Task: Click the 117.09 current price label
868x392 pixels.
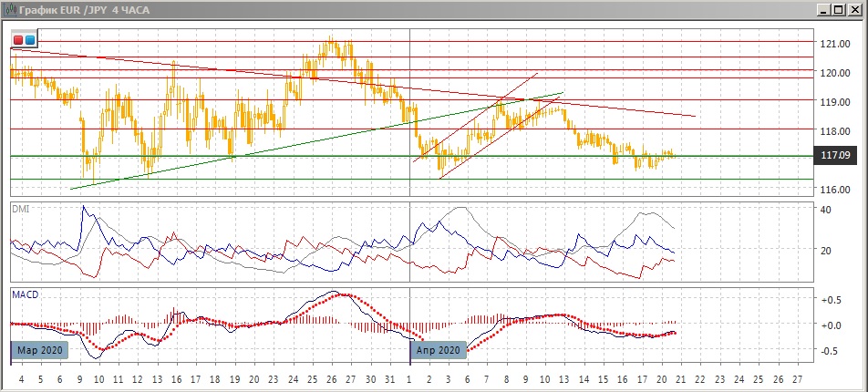Action: pyautogui.click(x=835, y=156)
